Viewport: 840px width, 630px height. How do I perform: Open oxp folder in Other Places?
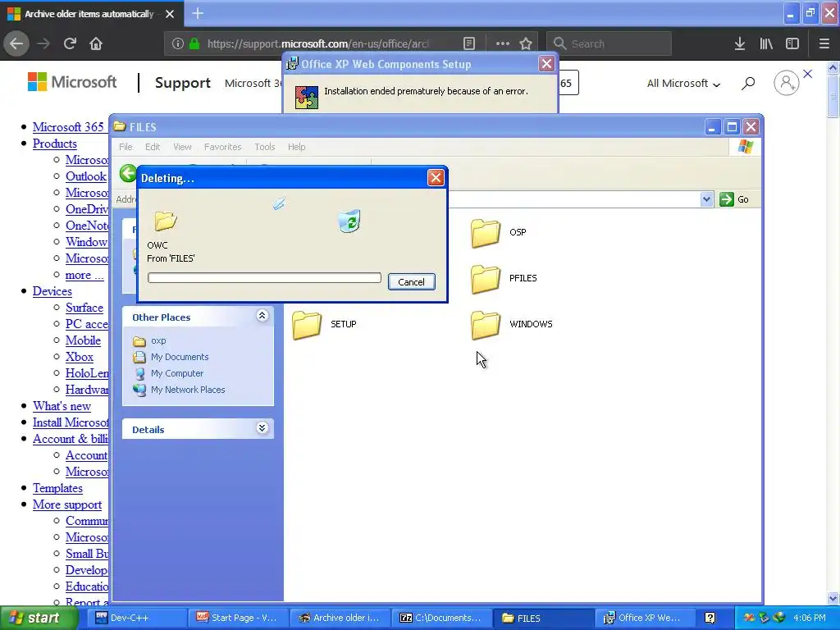(x=158, y=340)
